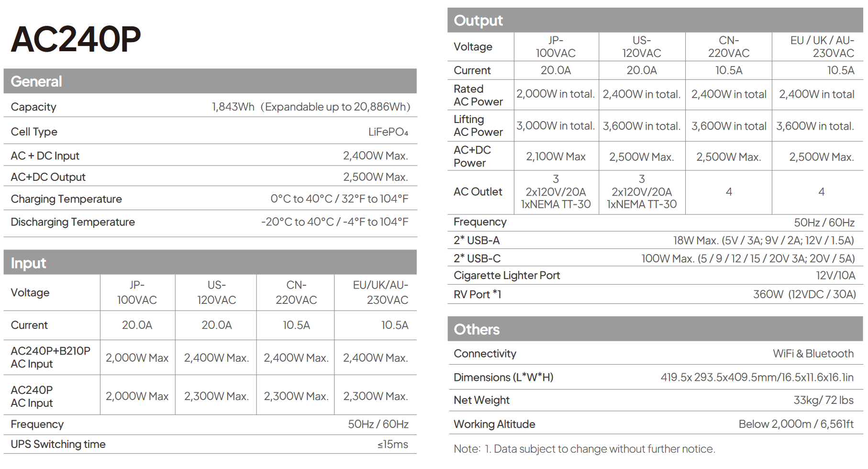Click 3,600W in total for US lifting power
This screenshot has height=469, width=868.
(x=642, y=126)
